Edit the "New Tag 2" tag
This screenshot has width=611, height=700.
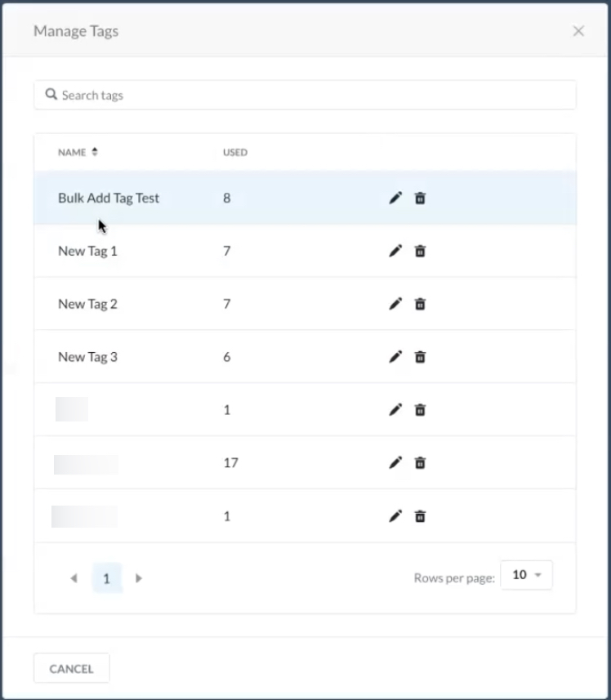click(x=395, y=303)
